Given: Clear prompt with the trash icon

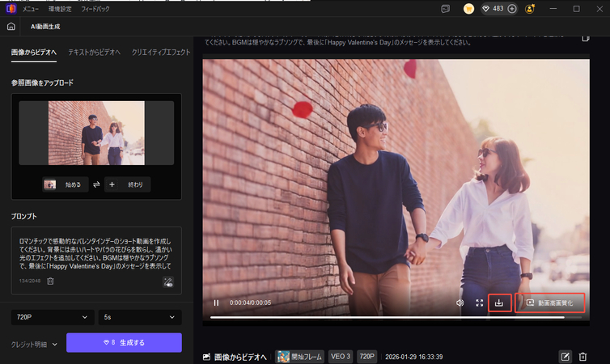Looking at the screenshot, I should coord(51,281).
